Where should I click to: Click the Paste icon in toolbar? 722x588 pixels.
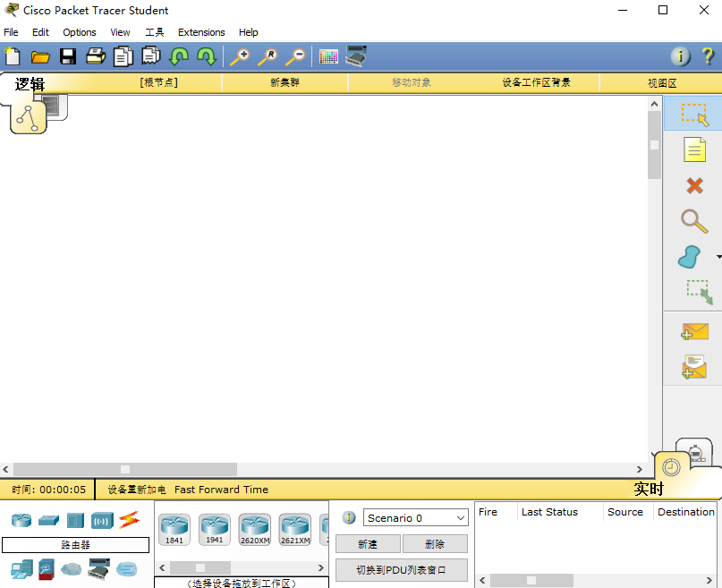tap(151, 56)
